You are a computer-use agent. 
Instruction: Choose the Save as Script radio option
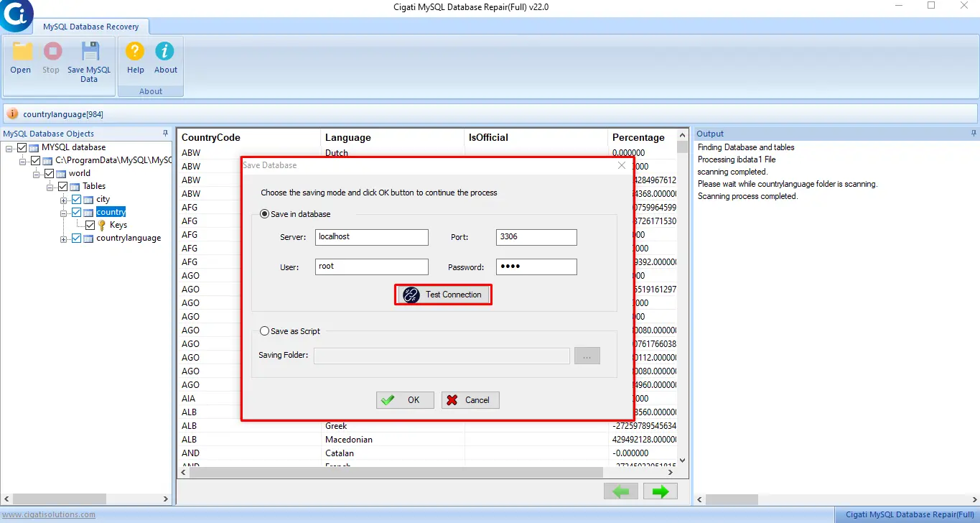pos(265,331)
